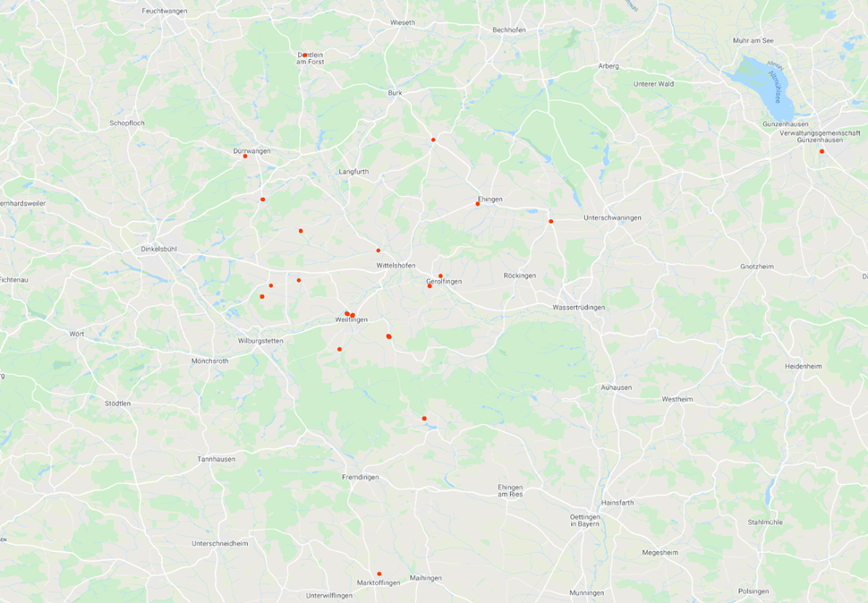Screen dimensions: 868x603
Task: Select the Gnotzheim place label
Action: tap(757, 267)
